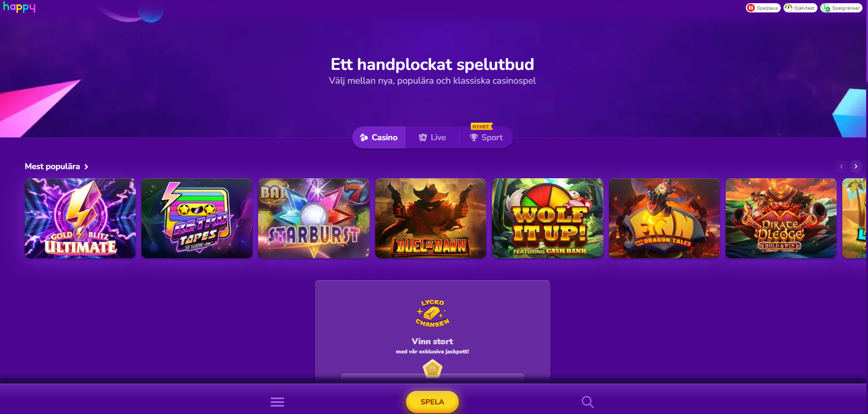This screenshot has width=868, height=414.
Task: Click the happy logo
Action: (19, 7)
